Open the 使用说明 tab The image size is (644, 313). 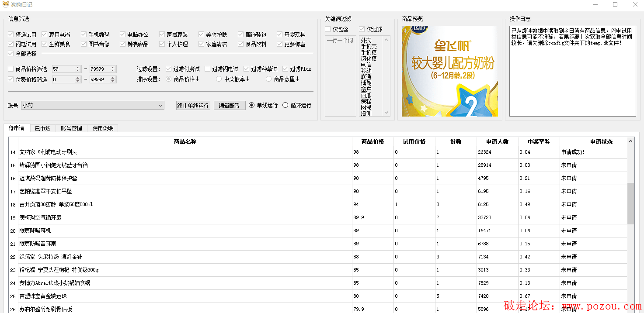(103, 128)
